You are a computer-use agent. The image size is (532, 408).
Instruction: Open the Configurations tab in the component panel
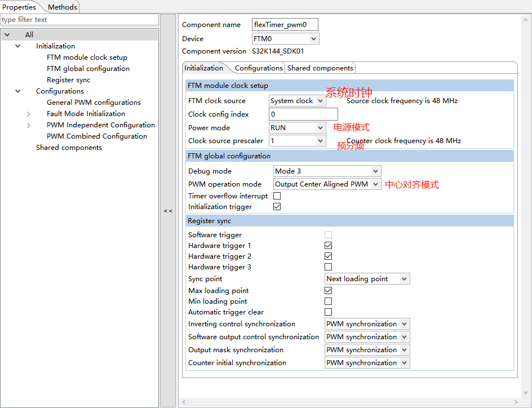259,68
